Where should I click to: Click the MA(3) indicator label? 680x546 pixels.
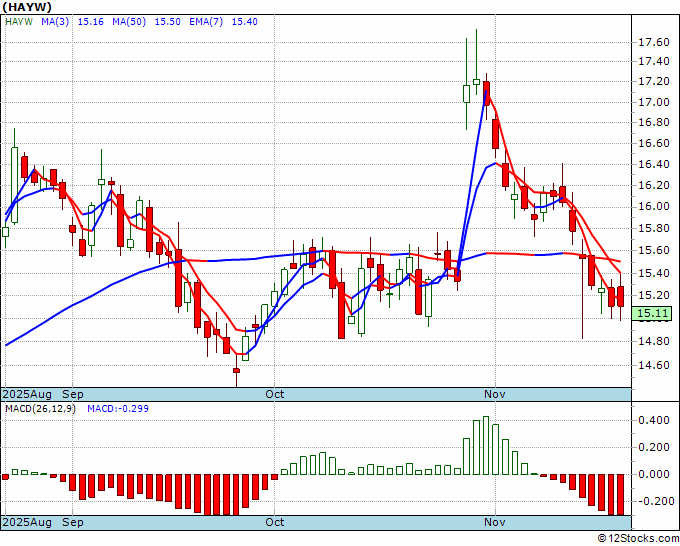(55, 22)
